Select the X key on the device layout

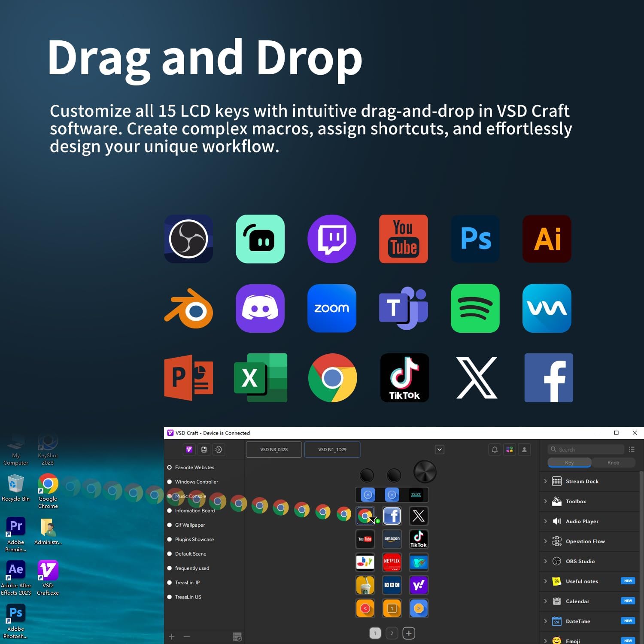click(419, 516)
